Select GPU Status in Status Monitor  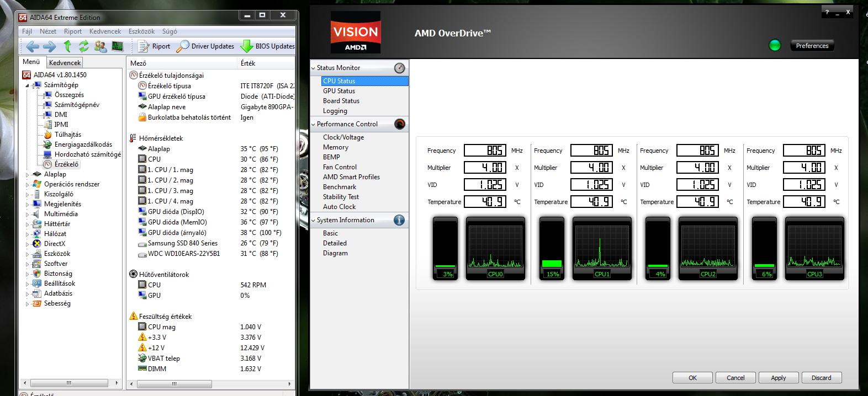(339, 91)
